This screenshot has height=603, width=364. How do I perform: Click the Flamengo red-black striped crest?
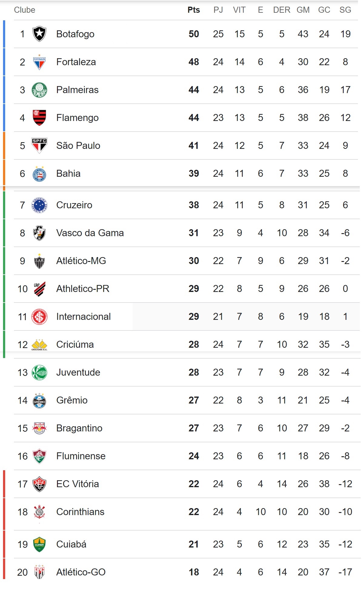pos(39,118)
